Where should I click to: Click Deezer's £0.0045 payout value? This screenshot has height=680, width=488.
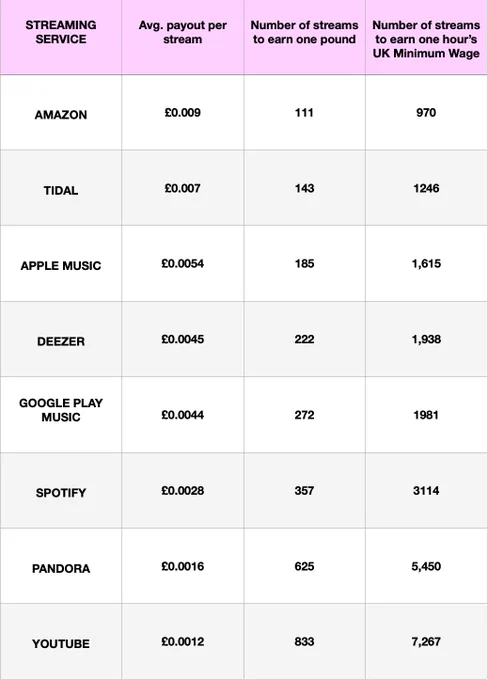pos(183,339)
